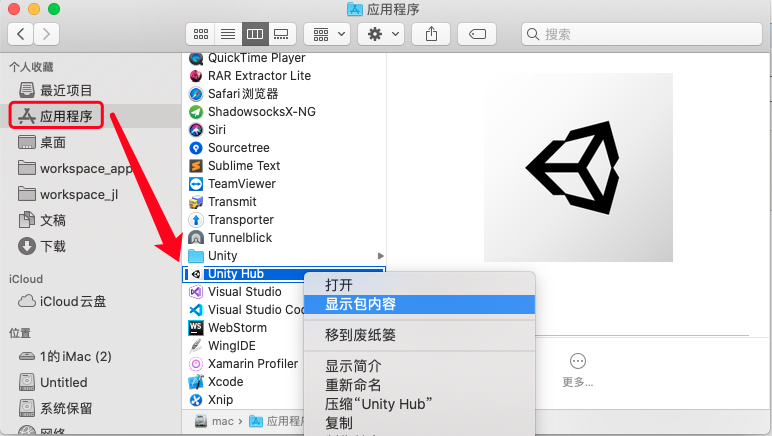Select the Siri app icon

point(196,129)
